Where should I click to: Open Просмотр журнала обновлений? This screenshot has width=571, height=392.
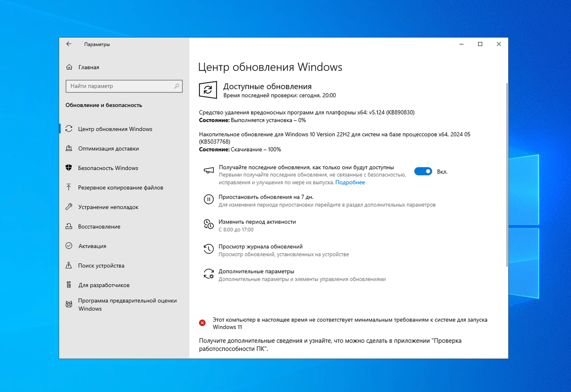[261, 246]
